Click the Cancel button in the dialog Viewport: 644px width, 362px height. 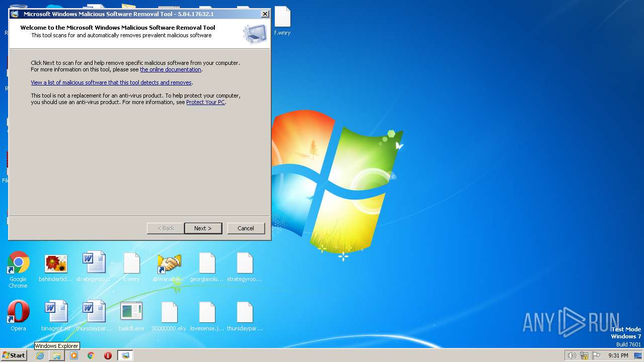[246, 228]
